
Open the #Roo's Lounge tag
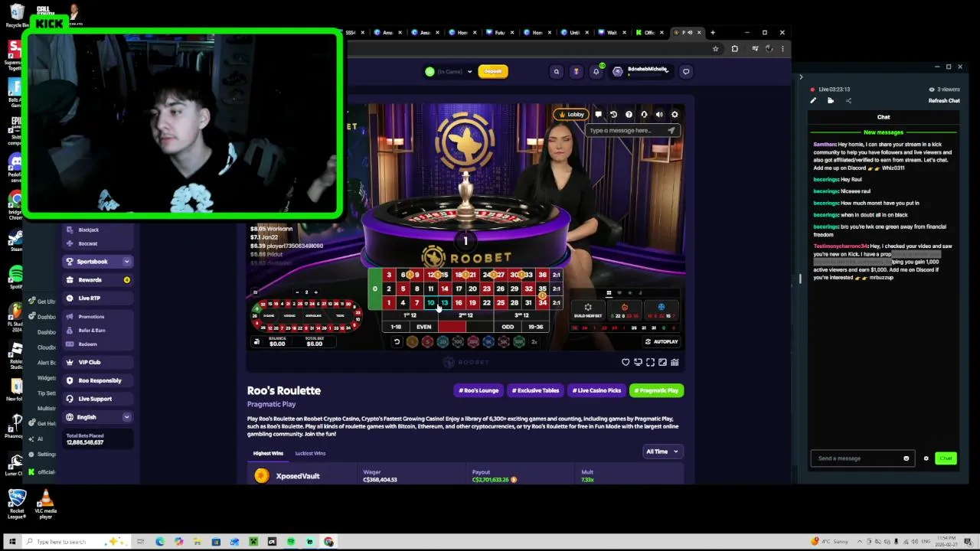click(479, 390)
